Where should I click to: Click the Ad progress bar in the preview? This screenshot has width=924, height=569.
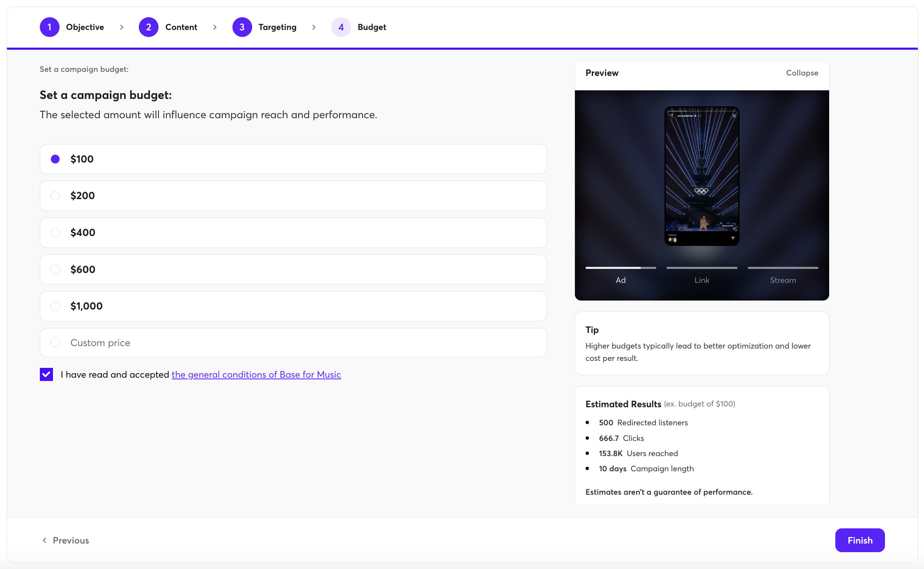[x=620, y=268]
